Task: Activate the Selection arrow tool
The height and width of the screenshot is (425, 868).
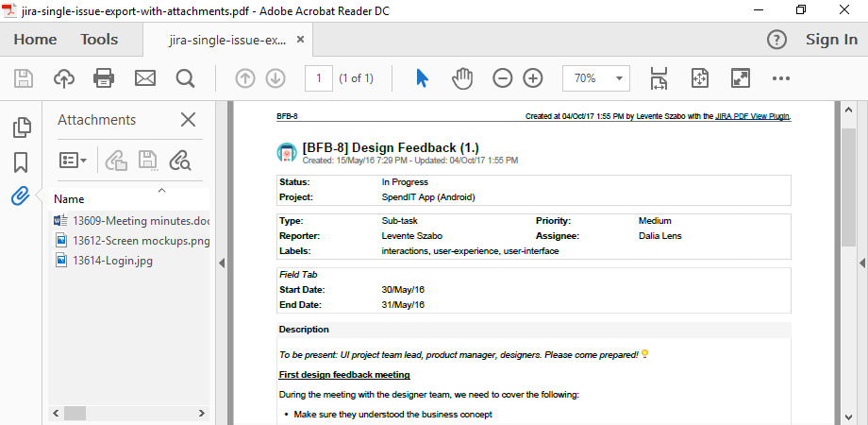Action: coord(423,78)
